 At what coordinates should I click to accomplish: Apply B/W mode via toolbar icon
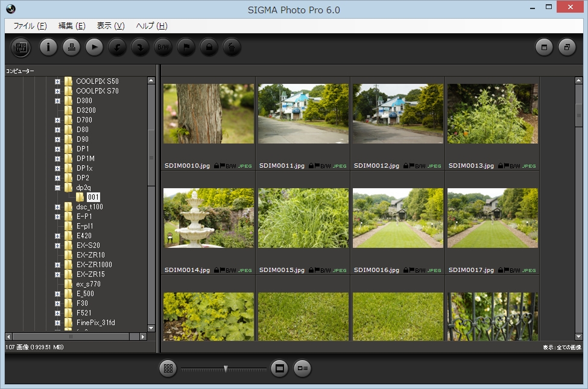pyautogui.click(x=163, y=48)
